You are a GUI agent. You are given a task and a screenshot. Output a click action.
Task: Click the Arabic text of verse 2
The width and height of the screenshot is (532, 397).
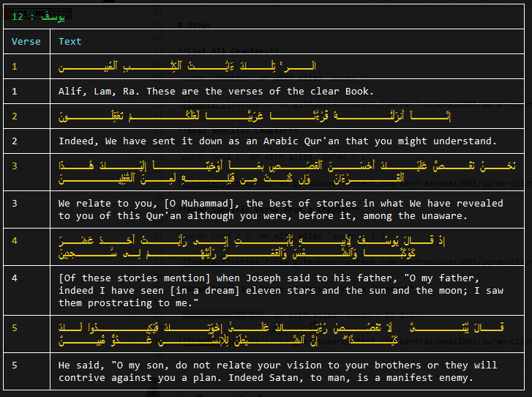point(255,116)
